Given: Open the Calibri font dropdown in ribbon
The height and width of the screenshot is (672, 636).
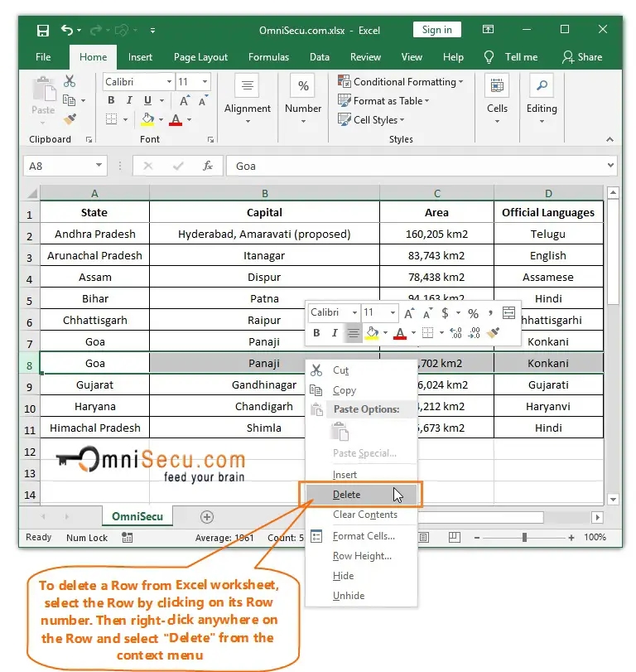Looking at the screenshot, I should tap(169, 82).
